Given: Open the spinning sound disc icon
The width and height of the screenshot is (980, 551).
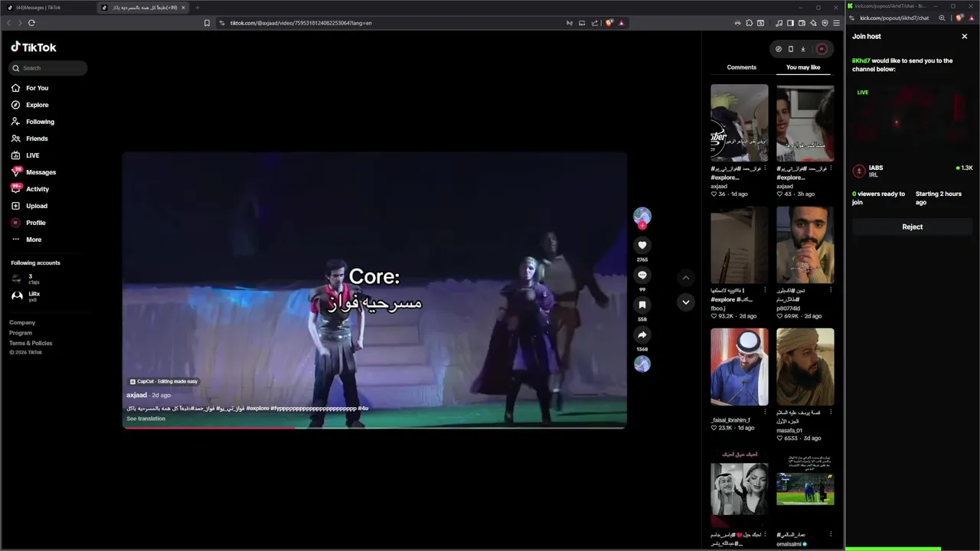Looking at the screenshot, I should (642, 364).
